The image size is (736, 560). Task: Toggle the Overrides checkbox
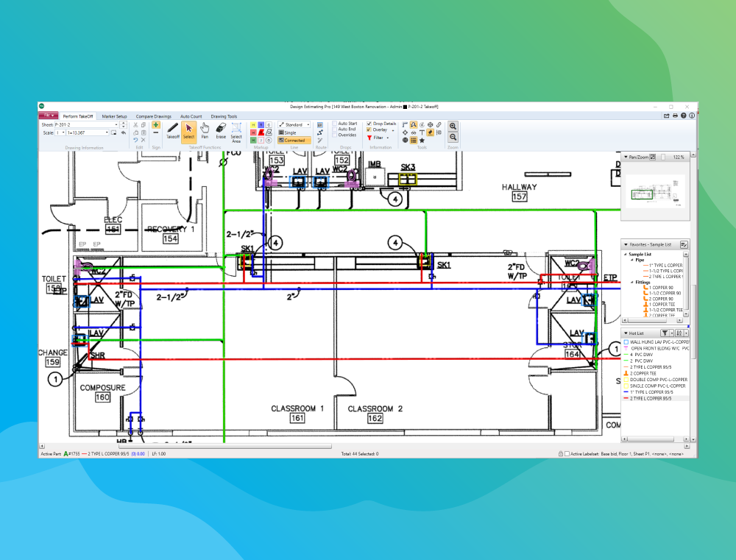pyautogui.click(x=335, y=135)
